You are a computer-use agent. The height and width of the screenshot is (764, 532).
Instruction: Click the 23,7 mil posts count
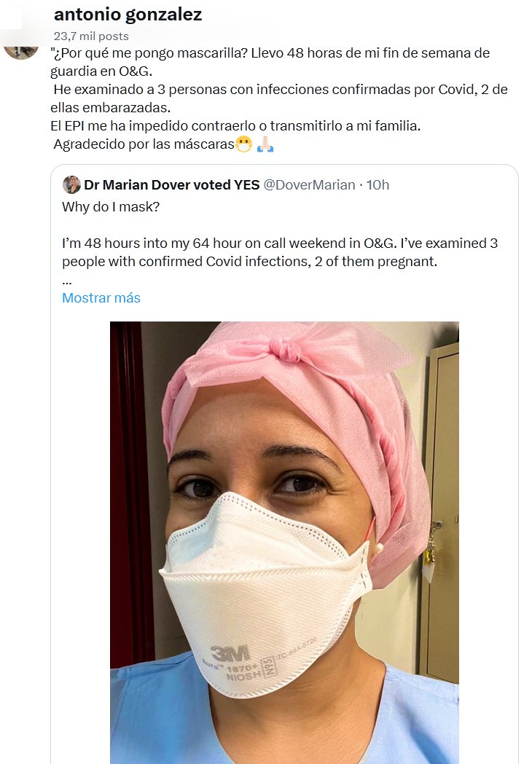(91, 36)
